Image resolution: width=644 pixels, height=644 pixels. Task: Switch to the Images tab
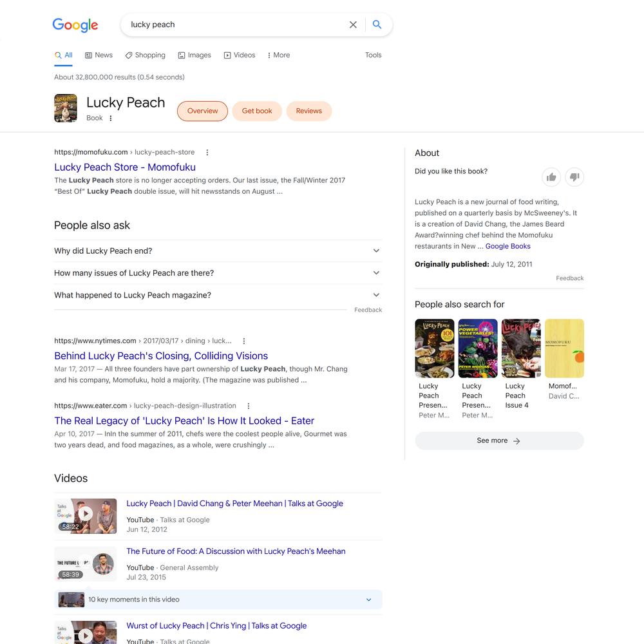tap(194, 55)
